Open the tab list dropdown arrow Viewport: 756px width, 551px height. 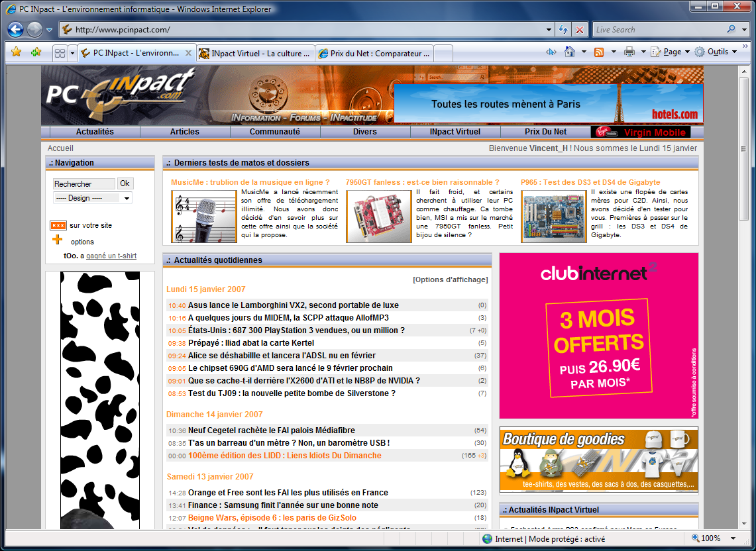[72, 53]
